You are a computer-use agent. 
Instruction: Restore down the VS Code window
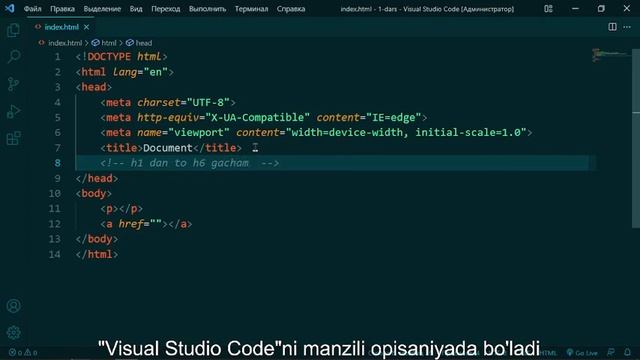tap(601, 9)
